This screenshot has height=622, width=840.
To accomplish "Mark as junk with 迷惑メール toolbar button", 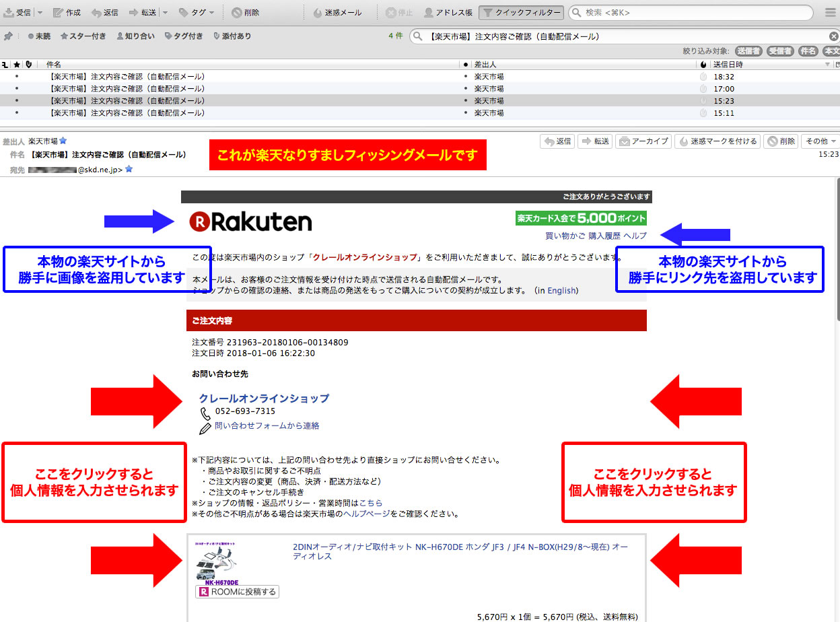I will tap(338, 13).
